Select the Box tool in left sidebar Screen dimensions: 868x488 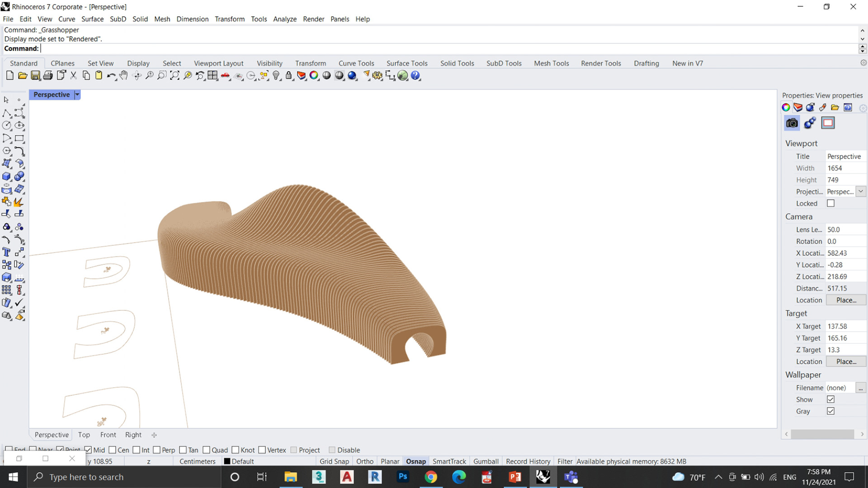[x=6, y=176]
